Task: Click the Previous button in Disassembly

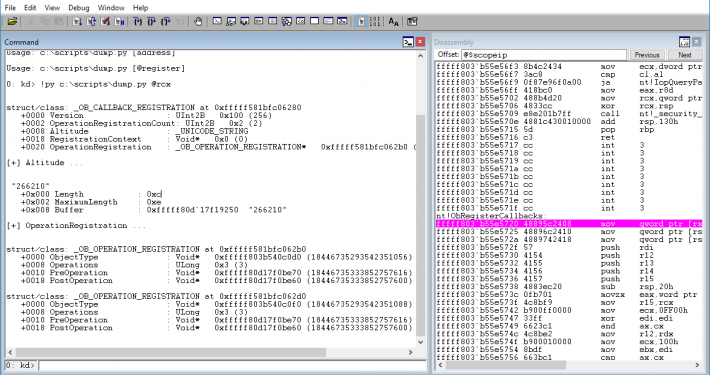Action: (647, 55)
